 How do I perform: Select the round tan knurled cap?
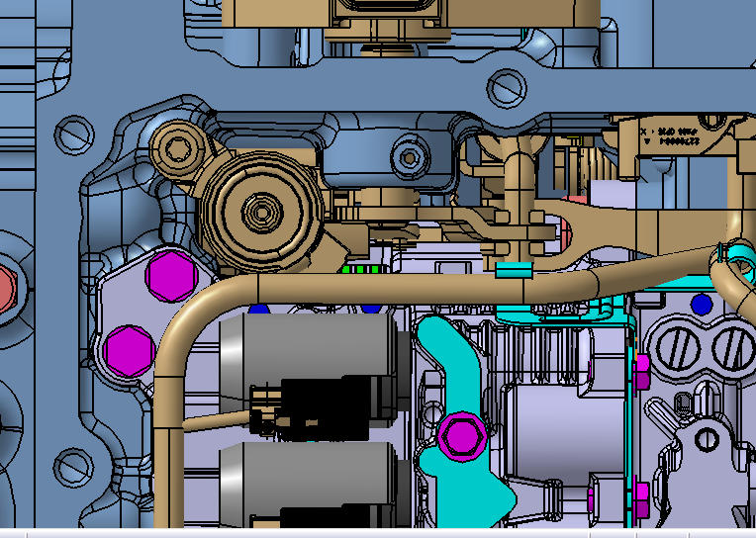[261, 212]
